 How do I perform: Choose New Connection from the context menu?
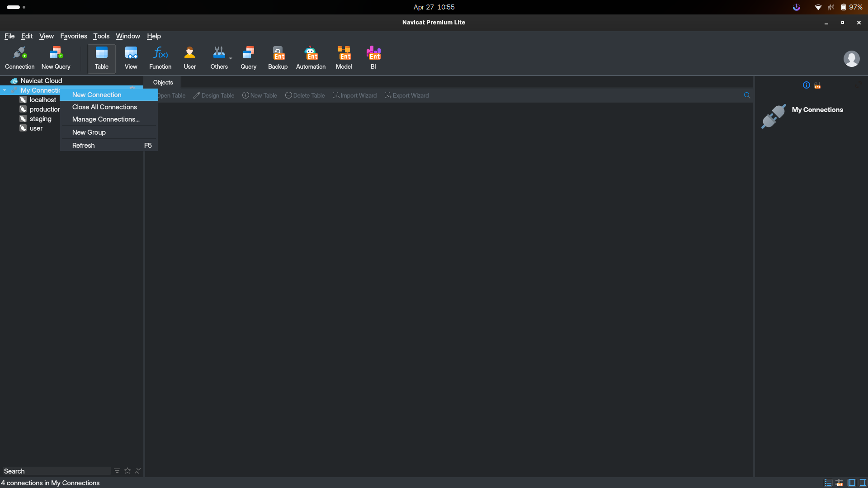click(x=108, y=95)
